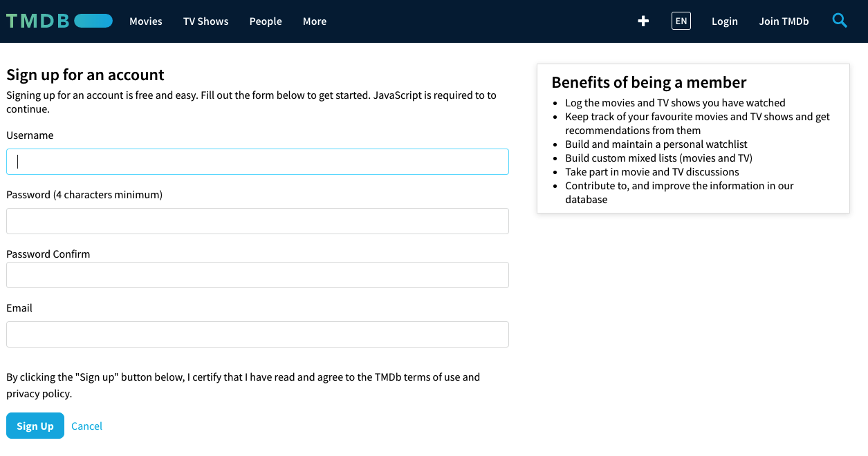Image resolution: width=868 pixels, height=456 pixels.
Task: Click the Email input field
Action: (257, 334)
